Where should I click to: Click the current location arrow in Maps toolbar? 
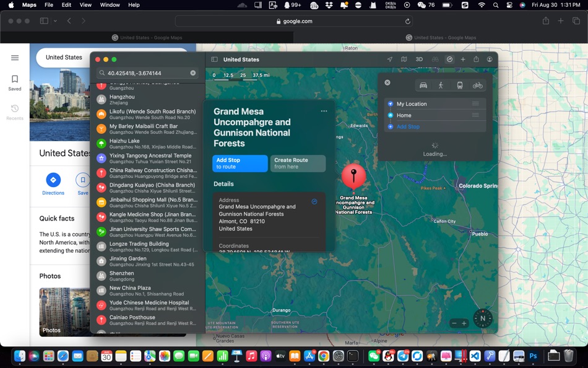click(x=390, y=59)
